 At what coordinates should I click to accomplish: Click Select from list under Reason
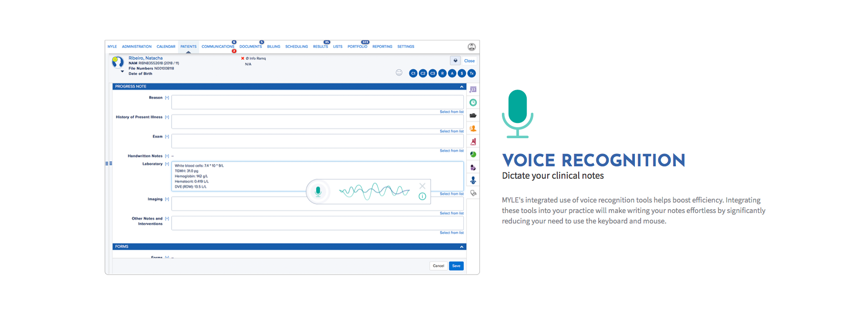451,112
